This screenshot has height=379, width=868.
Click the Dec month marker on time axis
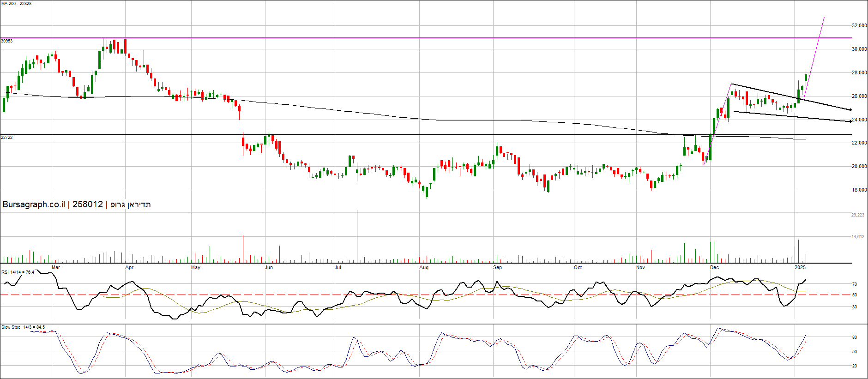[714, 267]
